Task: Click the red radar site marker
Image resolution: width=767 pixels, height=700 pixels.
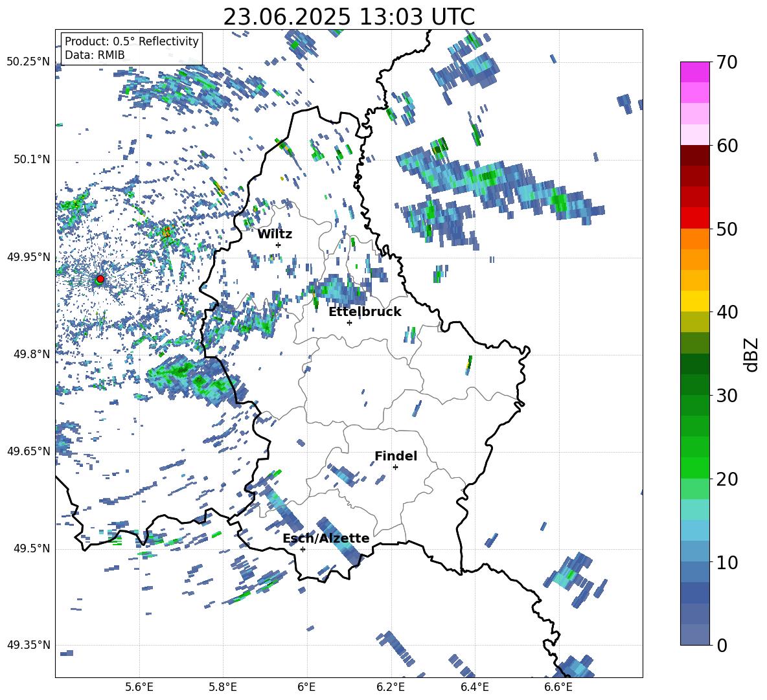Action: (x=100, y=279)
